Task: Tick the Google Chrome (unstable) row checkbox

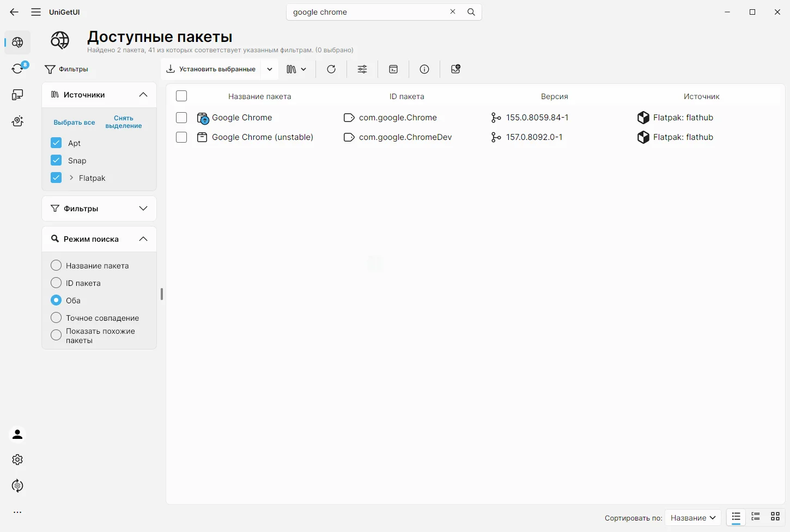Action: 181,137
